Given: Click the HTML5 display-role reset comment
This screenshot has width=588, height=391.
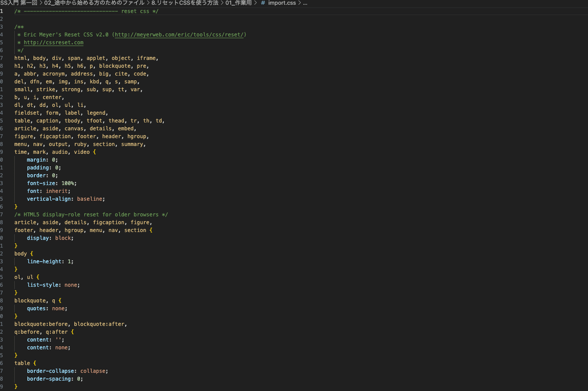Looking at the screenshot, I should click(x=91, y=215).
